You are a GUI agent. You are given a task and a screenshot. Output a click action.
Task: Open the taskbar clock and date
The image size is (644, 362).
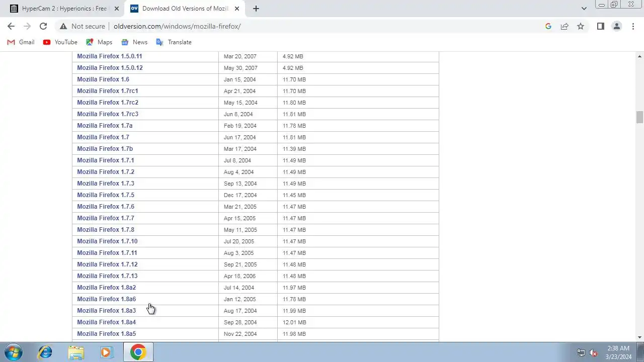pyautogui.click(x=619, y=352)
